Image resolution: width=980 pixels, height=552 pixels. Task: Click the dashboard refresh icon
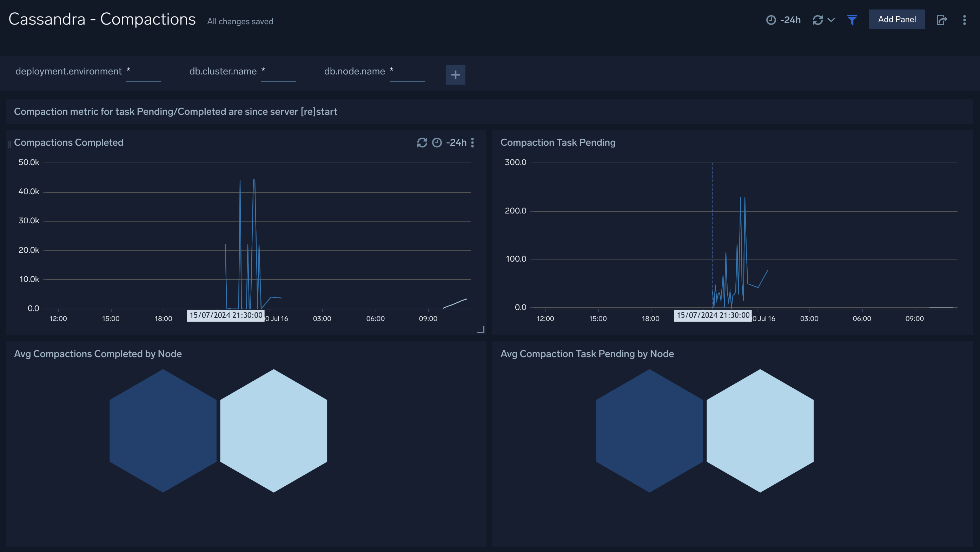tap(817, 20)
